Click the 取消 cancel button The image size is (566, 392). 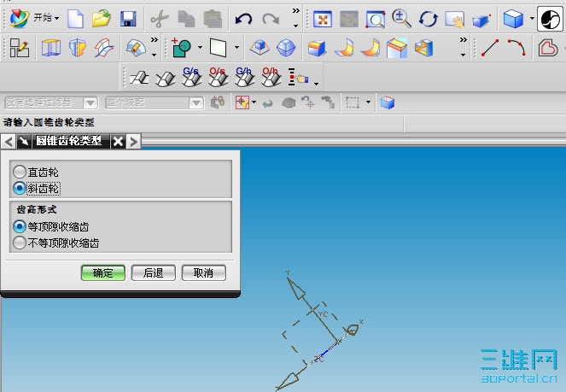coord(203,273)
